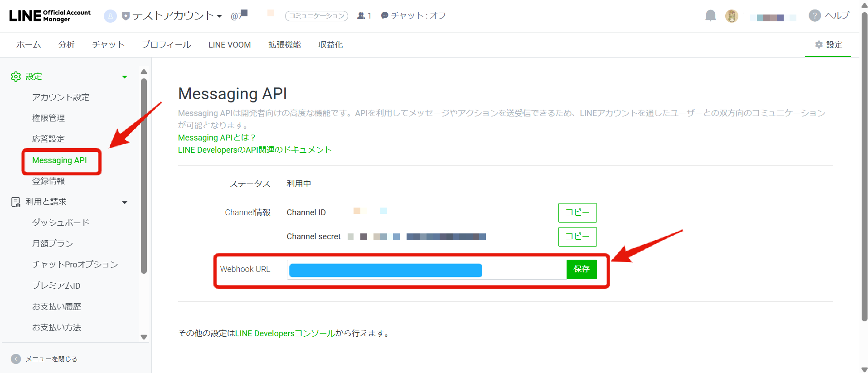Click the sidebar scroll down arrow

144,337
